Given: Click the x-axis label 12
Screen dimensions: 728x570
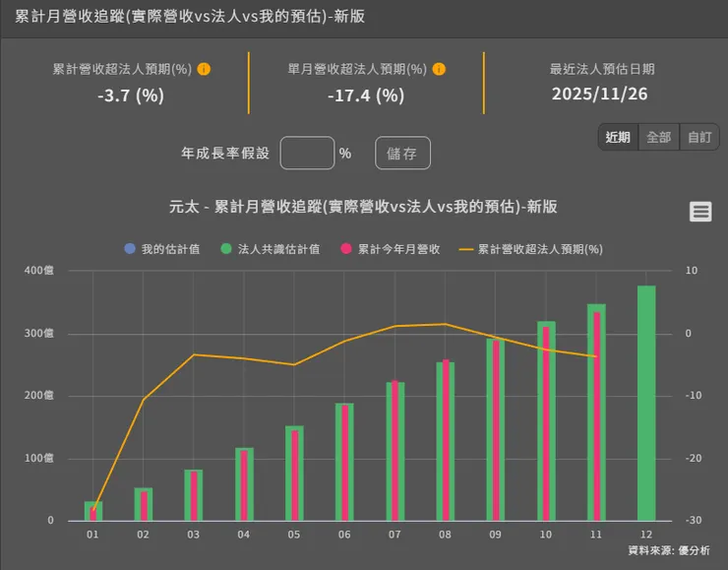Looking at the screenshot, I should (x=646, y=535).
